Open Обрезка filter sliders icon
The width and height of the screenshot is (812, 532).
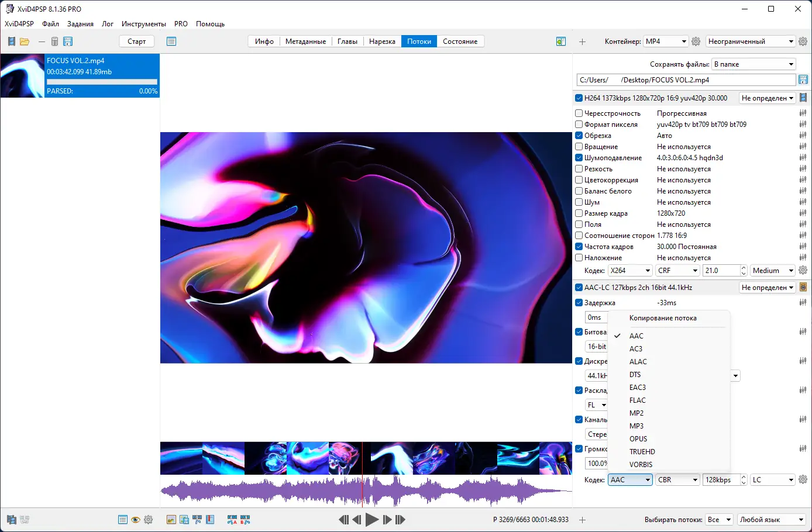(803, 135)
